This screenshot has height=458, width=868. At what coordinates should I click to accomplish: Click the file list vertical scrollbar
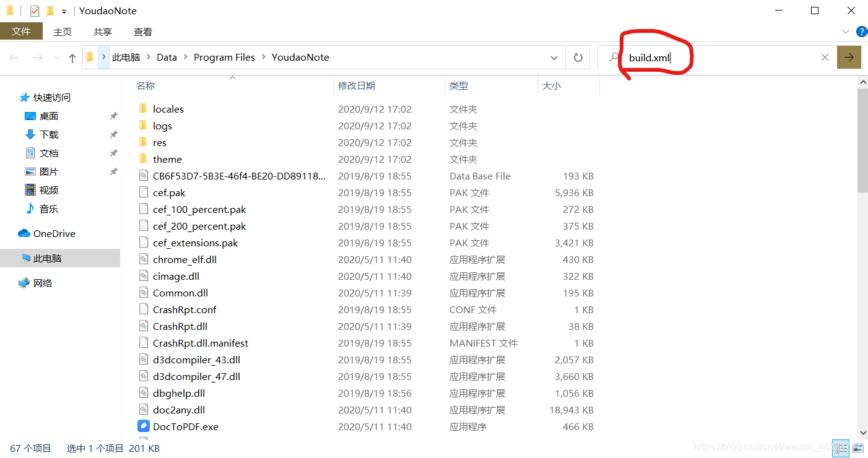coord(862,141)
